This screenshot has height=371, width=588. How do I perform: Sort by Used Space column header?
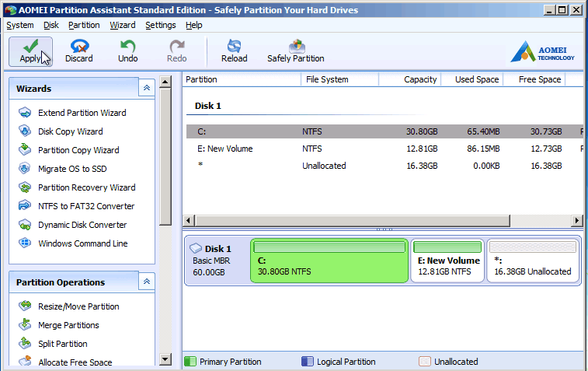pos(472,79)
